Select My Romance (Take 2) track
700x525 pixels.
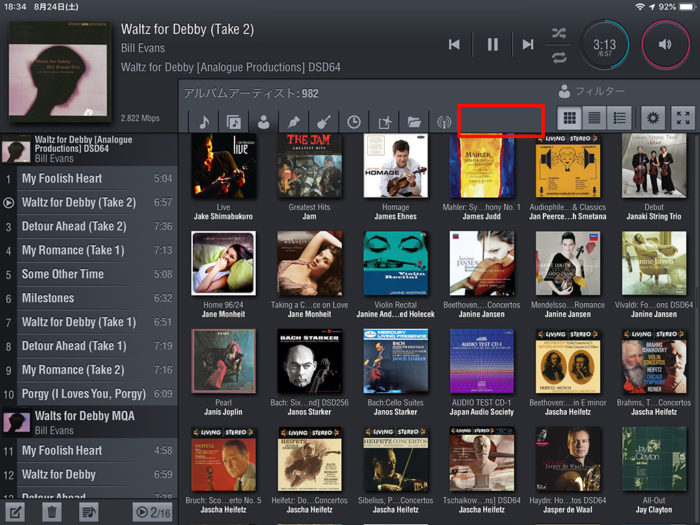[89, 370]
